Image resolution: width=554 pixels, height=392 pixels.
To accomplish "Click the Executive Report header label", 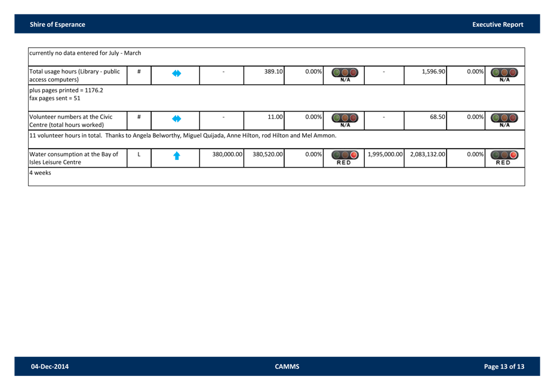I will (497, 24).
